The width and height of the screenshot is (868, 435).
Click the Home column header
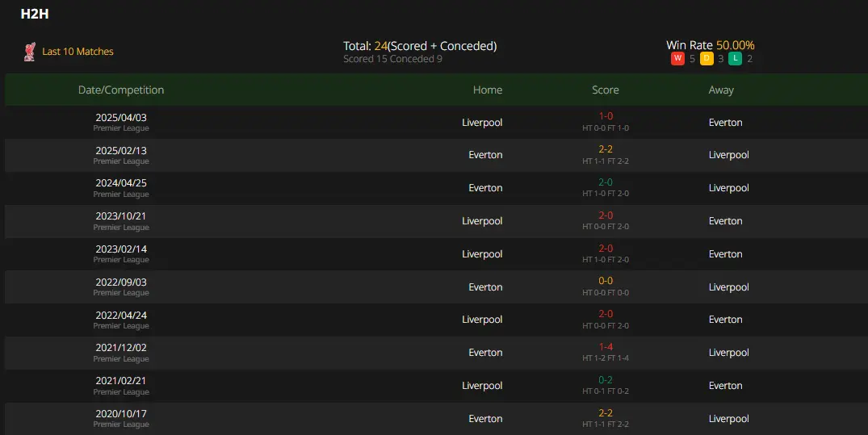(x=487, y=90)
